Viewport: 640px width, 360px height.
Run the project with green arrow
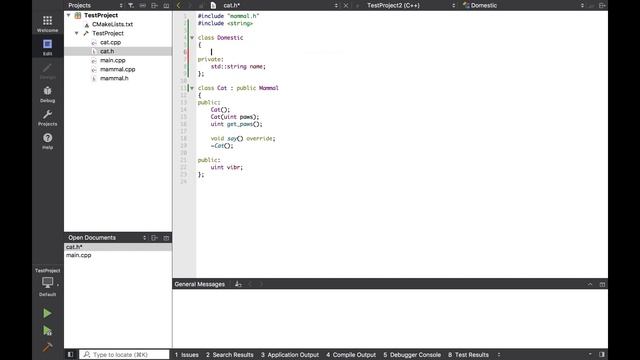[x=47, y=313]
